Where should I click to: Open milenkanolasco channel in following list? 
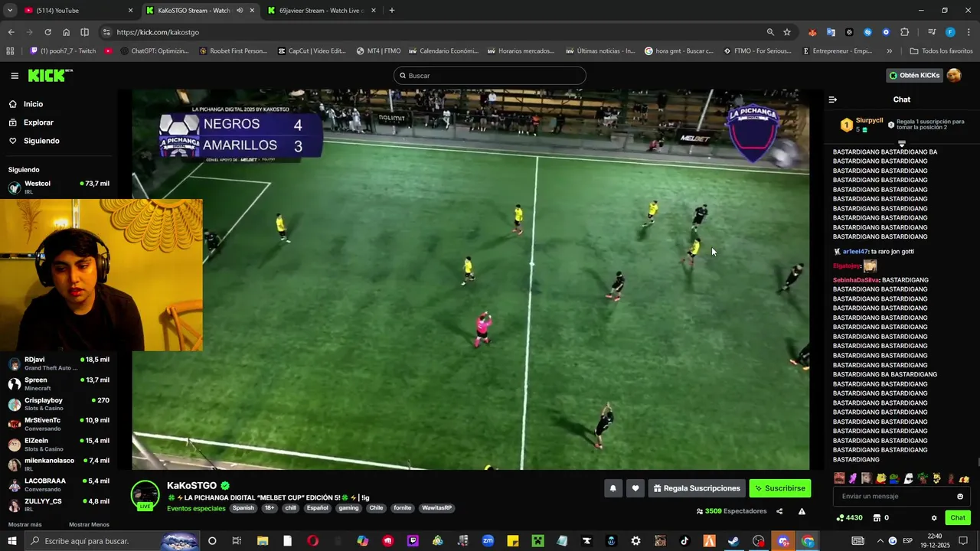(x=59, y=465)
